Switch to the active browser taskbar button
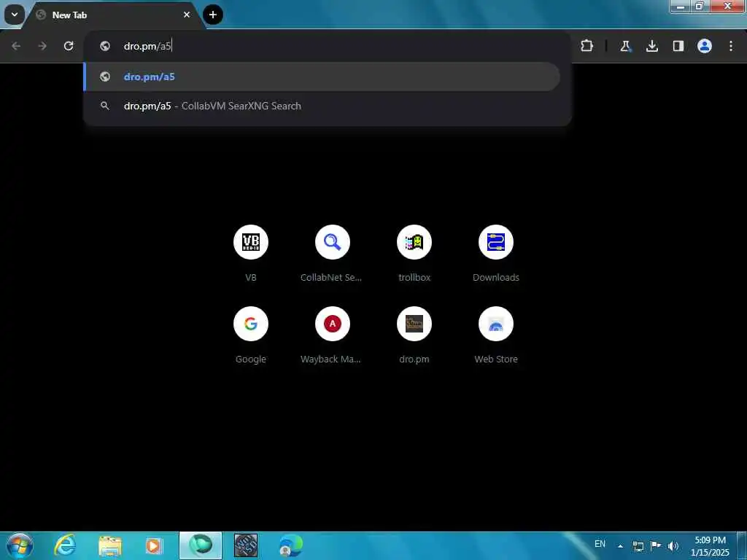Screen dimensions: 747x560 point(201,545)
